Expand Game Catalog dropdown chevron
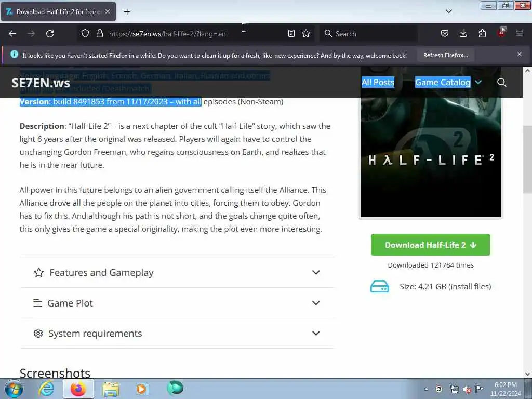Image resolution: width=532 pixels, height=399 pixels. (x=478, y=82)
